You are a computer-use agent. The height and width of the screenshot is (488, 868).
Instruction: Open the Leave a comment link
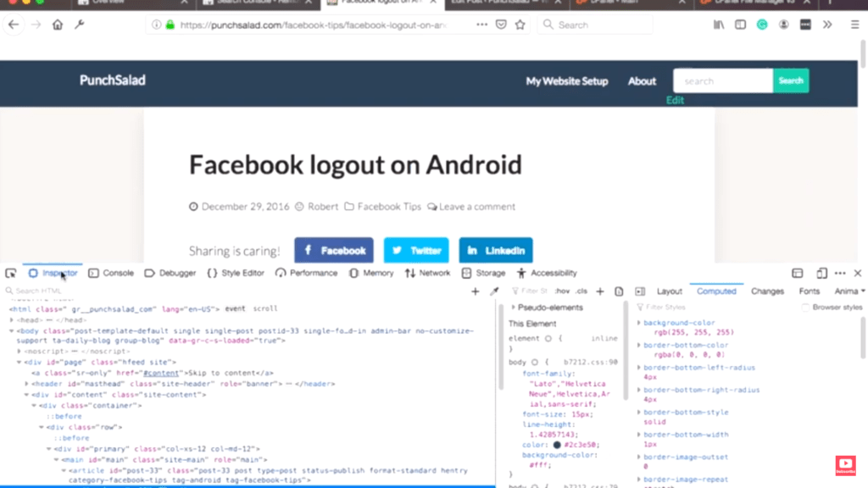(477, 207)
